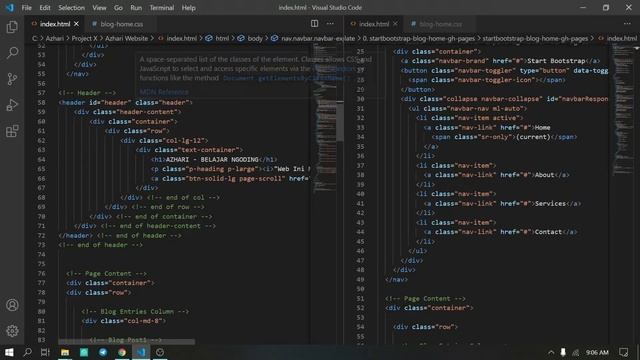Open the notification center icon
This screenshot has width=640, height=360.
[623, 352]
